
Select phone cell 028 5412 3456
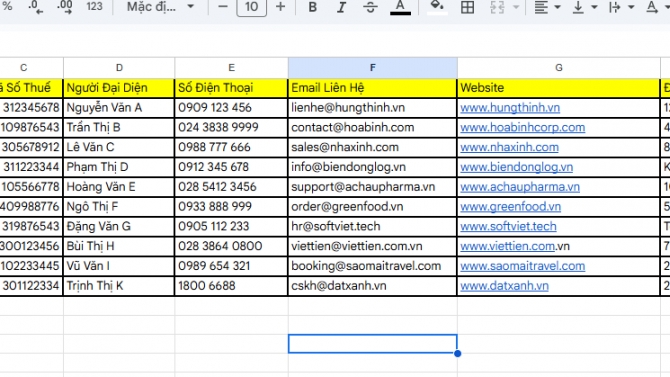pyautogui.click(x=231, y=187)
